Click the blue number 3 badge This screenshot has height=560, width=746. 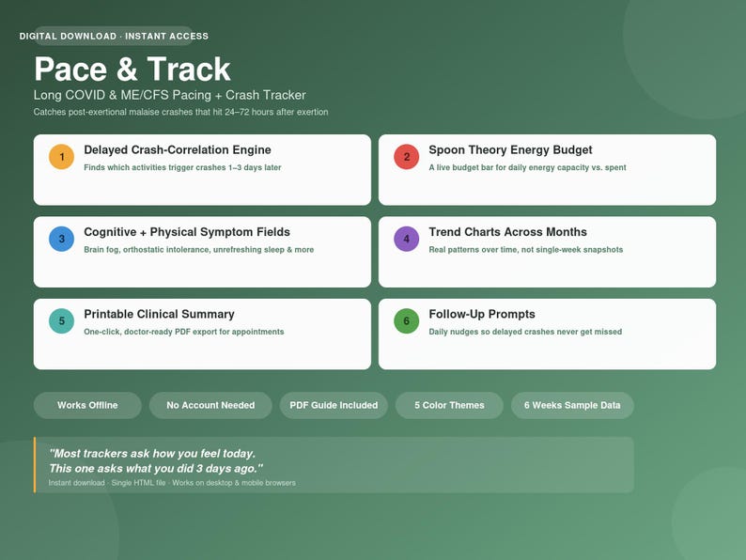coord(61,239)
